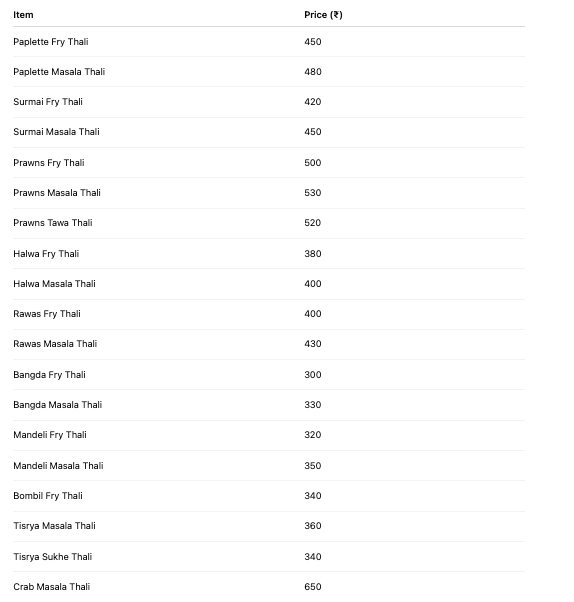Select Surmai Masala Thali entry
The image size is (574, 602).
pyautogui.click(x=56, y=132)
